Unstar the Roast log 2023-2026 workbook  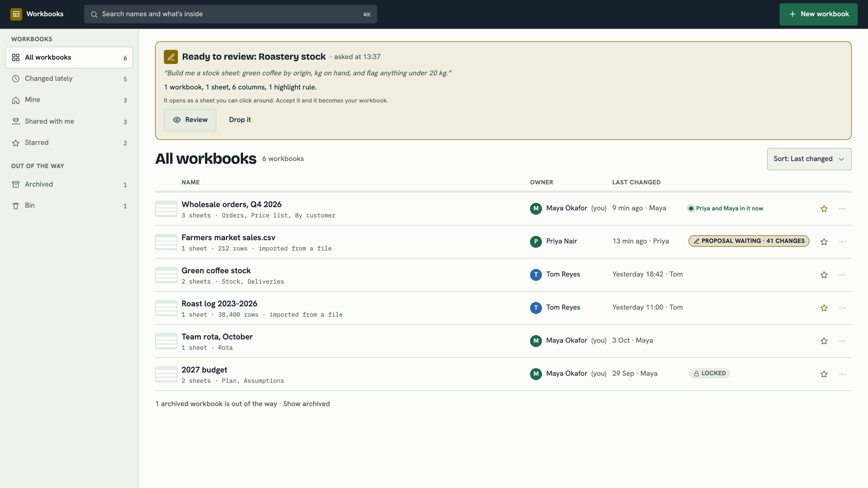(x=824, y=308)
